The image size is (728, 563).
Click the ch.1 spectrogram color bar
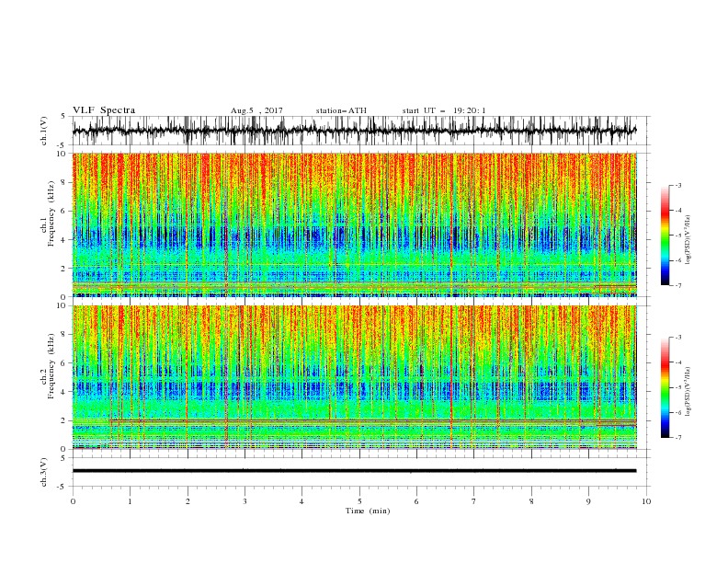click(x=665, y=236)
